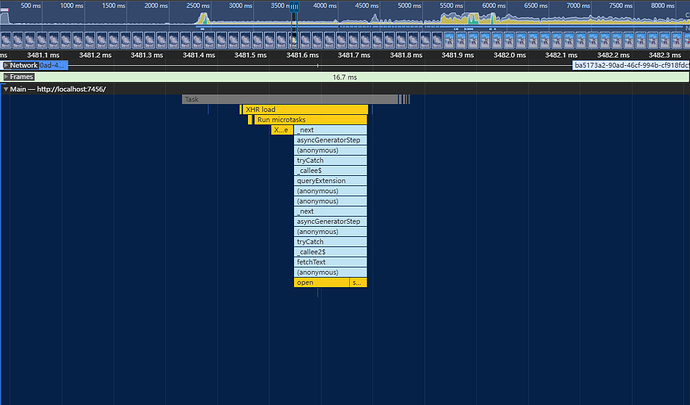Click the 3482.0 ms ruler label
The width and height of the screenshot is (690, 405).
tap(510, 55)
